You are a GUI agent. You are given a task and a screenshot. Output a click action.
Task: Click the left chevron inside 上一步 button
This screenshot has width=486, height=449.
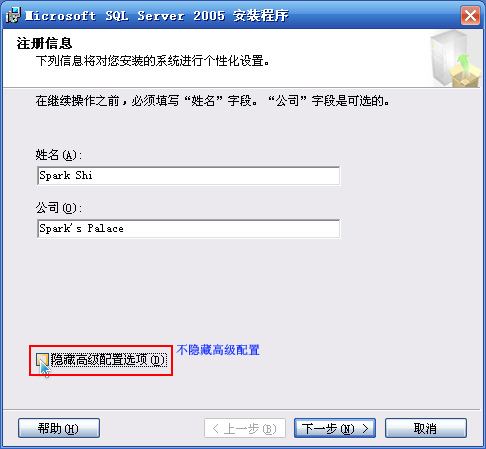click(x=216, y=428)
